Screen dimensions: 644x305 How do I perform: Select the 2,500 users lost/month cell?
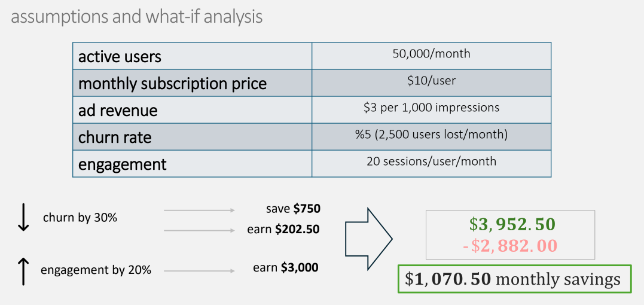click(x=431, y=136)
